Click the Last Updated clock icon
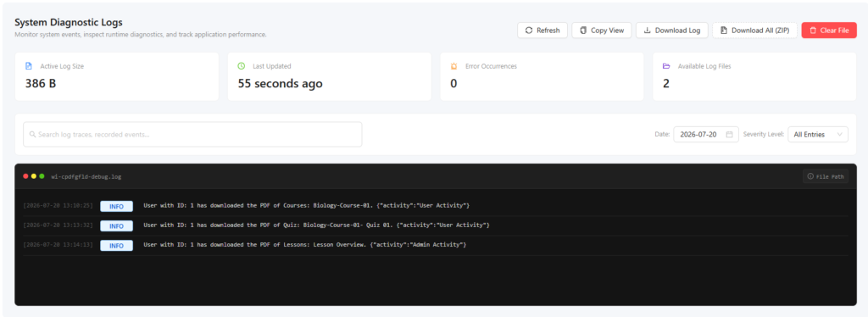 [242, 66]
